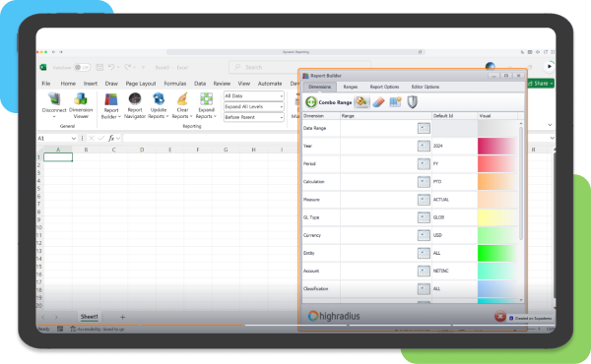Click the range picker icon for Period

(x=424, y=163)
